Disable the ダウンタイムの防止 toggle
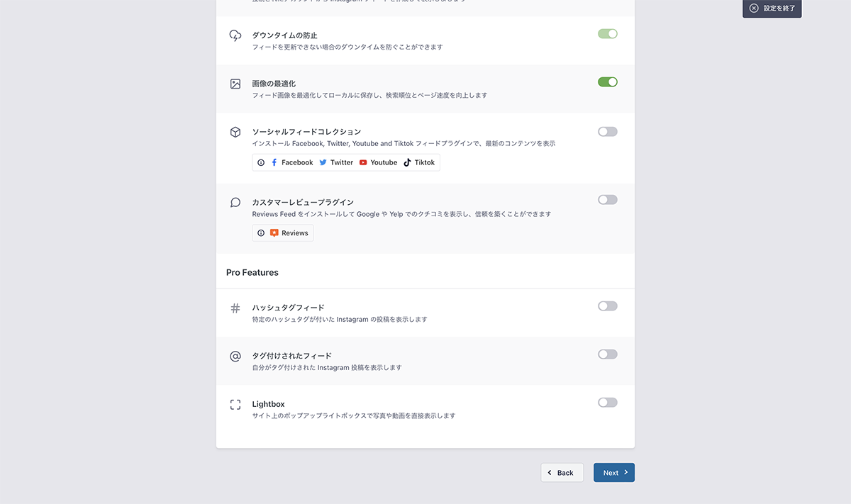 coord(608,34)
